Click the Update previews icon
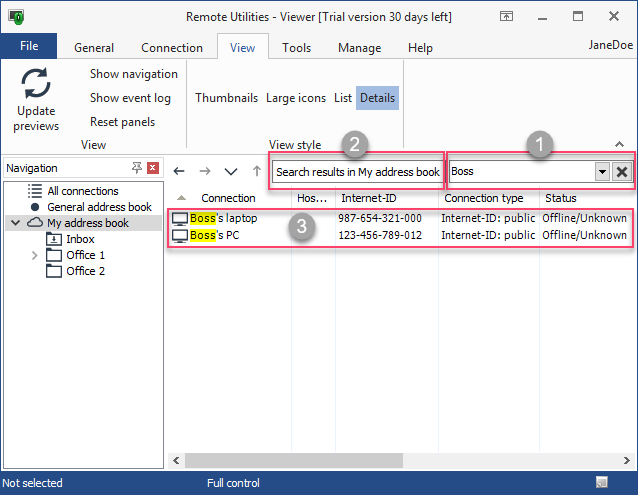The image size is (638, 495). 36,87
